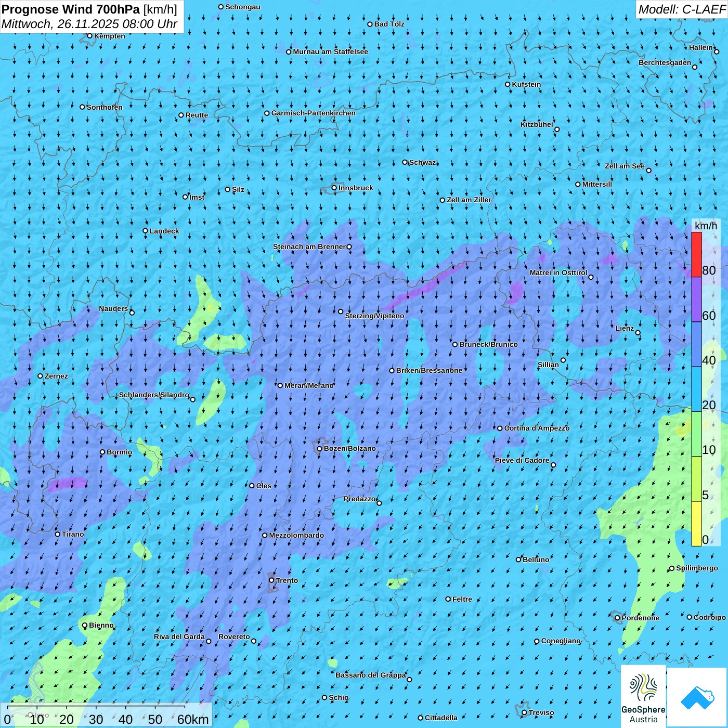
Task: Click the Berchtesgaden label
Action: (665, 62)
